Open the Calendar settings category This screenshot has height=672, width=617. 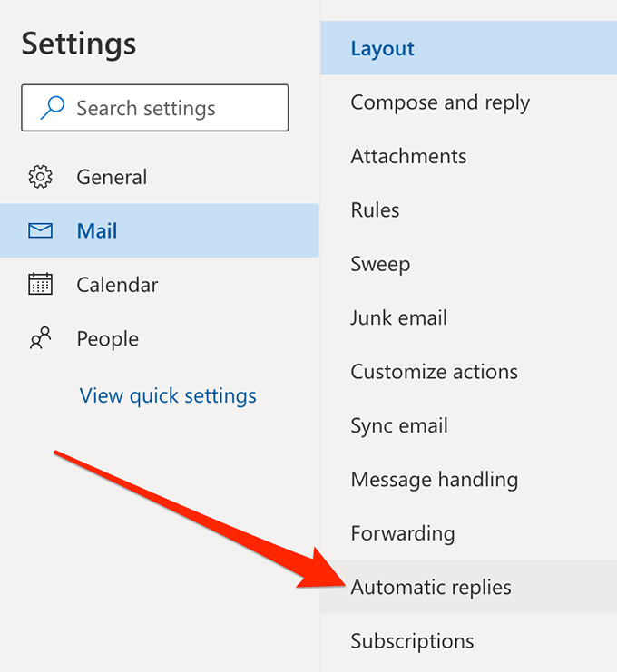pos(159,285)
